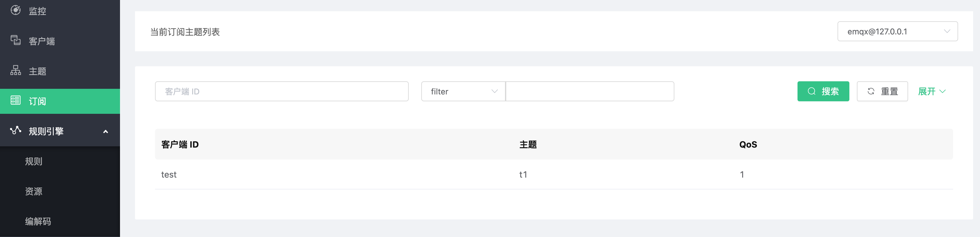Open the filter type dropdown
980x237 pixels.
point(463,92)
